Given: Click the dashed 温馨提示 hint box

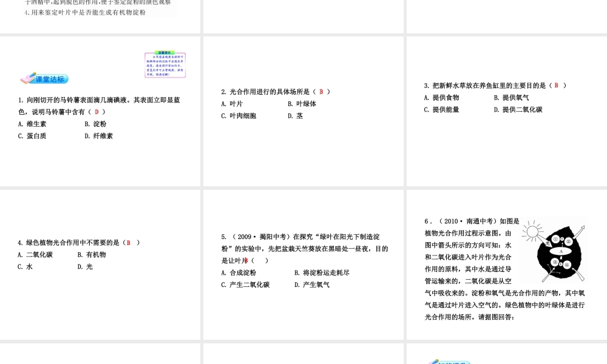Looking at the screenshot, I should 165,64.
